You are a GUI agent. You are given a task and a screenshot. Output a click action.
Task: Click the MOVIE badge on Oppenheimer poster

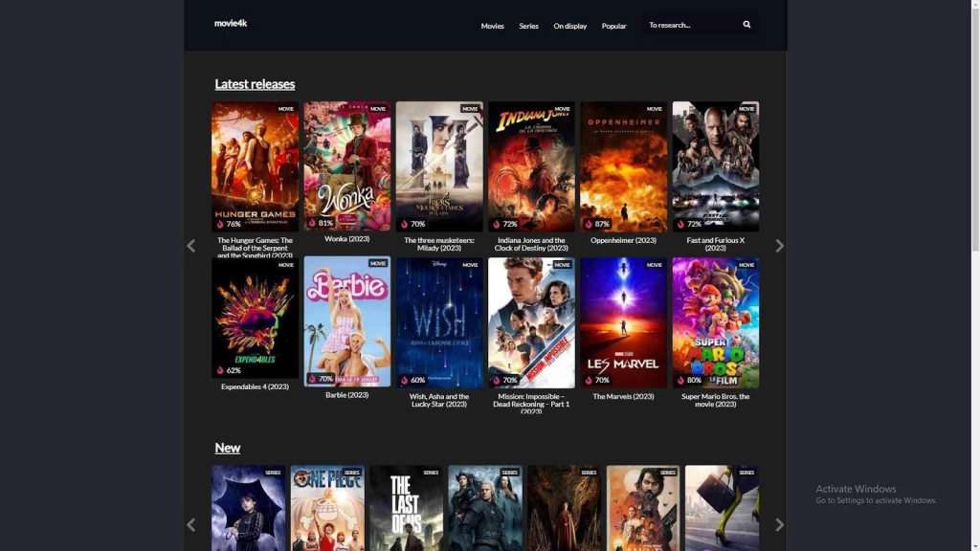[654, 109]
